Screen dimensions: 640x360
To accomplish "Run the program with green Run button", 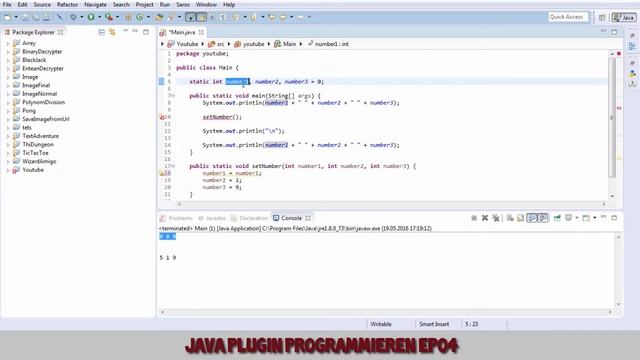I will click(x=91, y=17).
